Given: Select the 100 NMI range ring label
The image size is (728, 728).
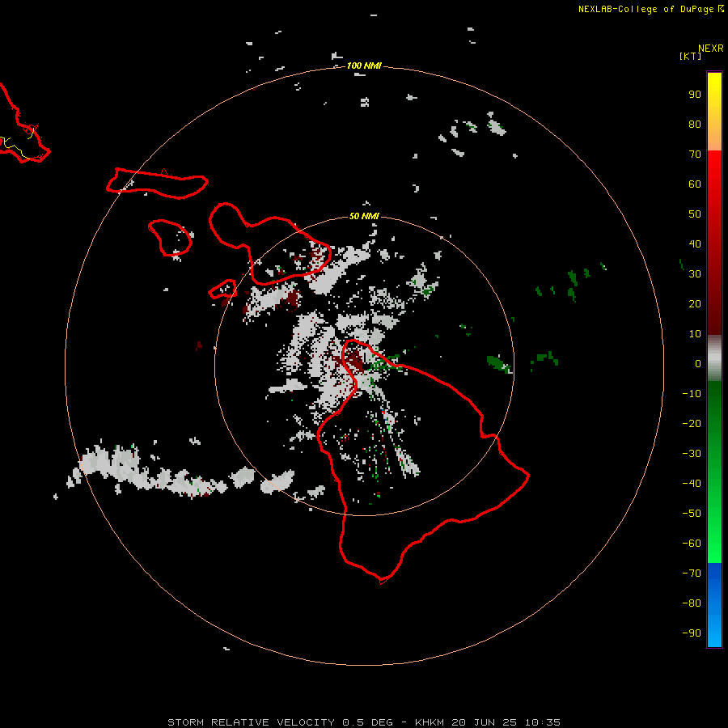Looking at the screenshot, I should [364, 66].
